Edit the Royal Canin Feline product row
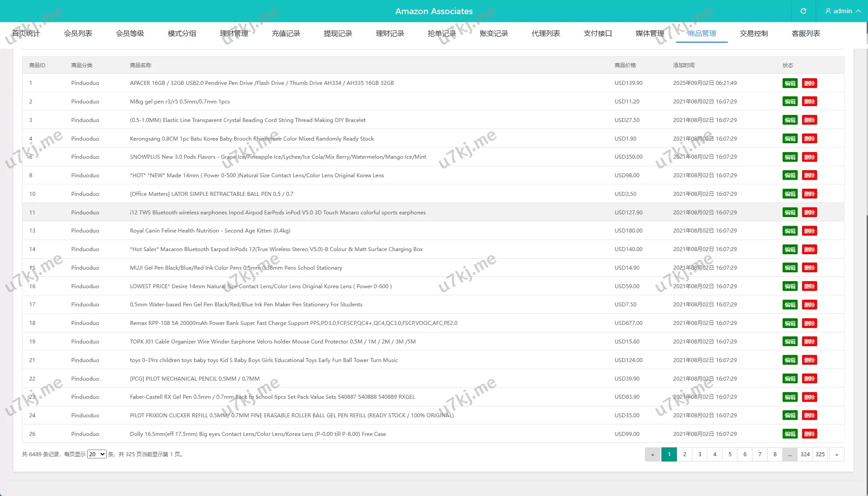 [x=790, y=231]
